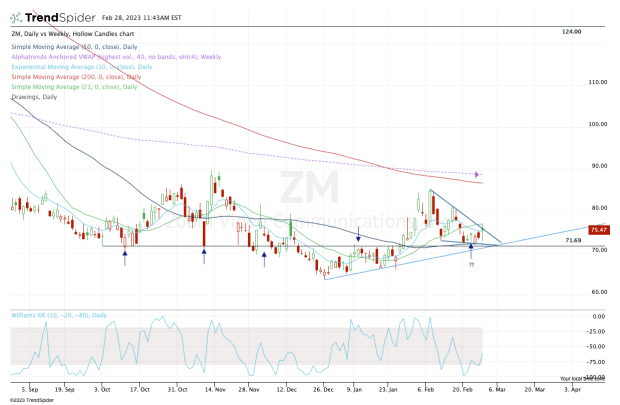
Task: Click the Williams %R indicator label
Action: click(59, 315)
